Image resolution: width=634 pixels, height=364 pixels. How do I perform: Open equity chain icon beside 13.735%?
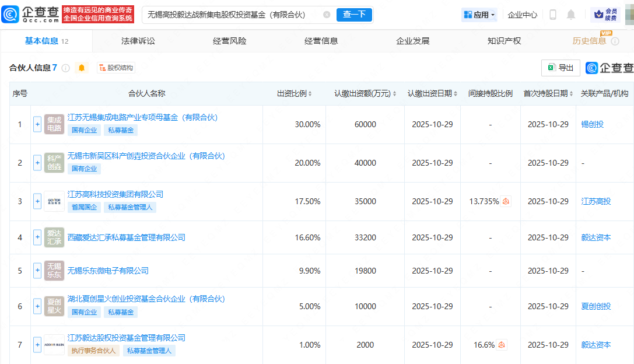pos(506,201)
